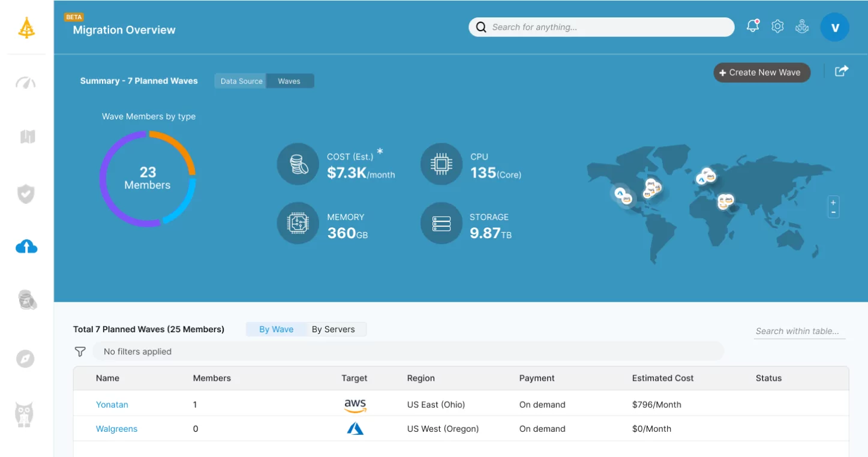Viewport: 868px width, 457px height.
Task: Click the AWS logo in Yonatan row
Action: 355,405
